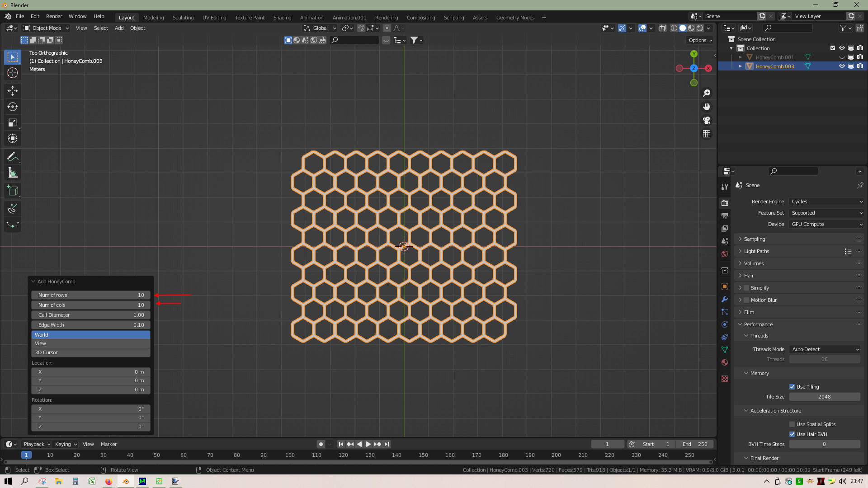Activate the Select Box tool
This screenshot has height=488, width=868.
(x=13, y=57)
